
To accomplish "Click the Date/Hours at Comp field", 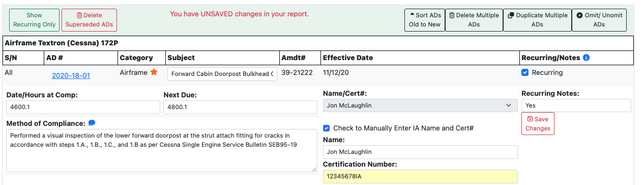I will 83,107.
